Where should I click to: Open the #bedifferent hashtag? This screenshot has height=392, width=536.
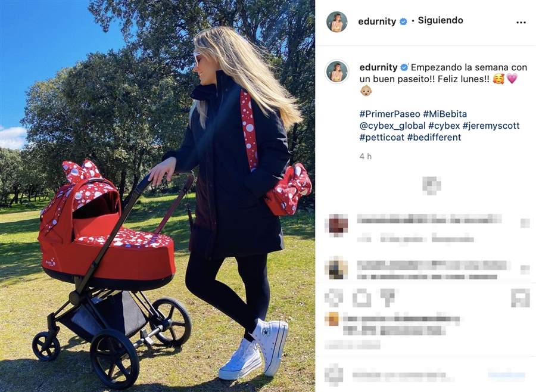click(x=434, y=137)
